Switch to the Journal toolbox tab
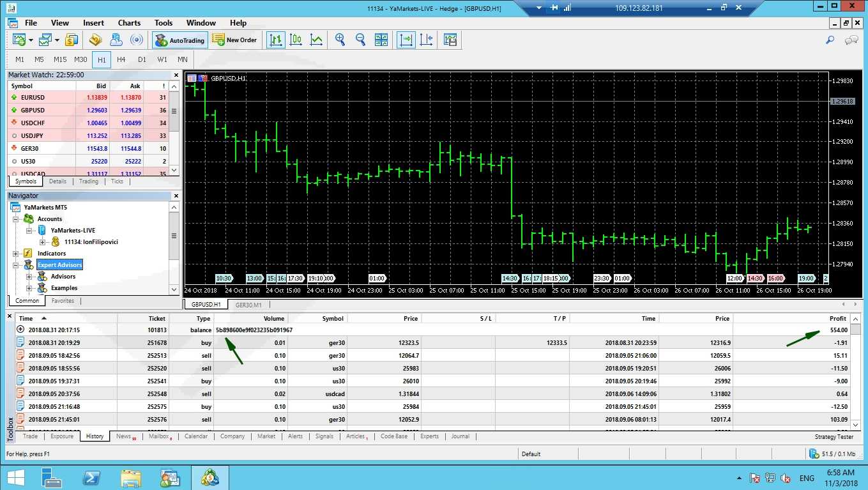 click(460, 436)
